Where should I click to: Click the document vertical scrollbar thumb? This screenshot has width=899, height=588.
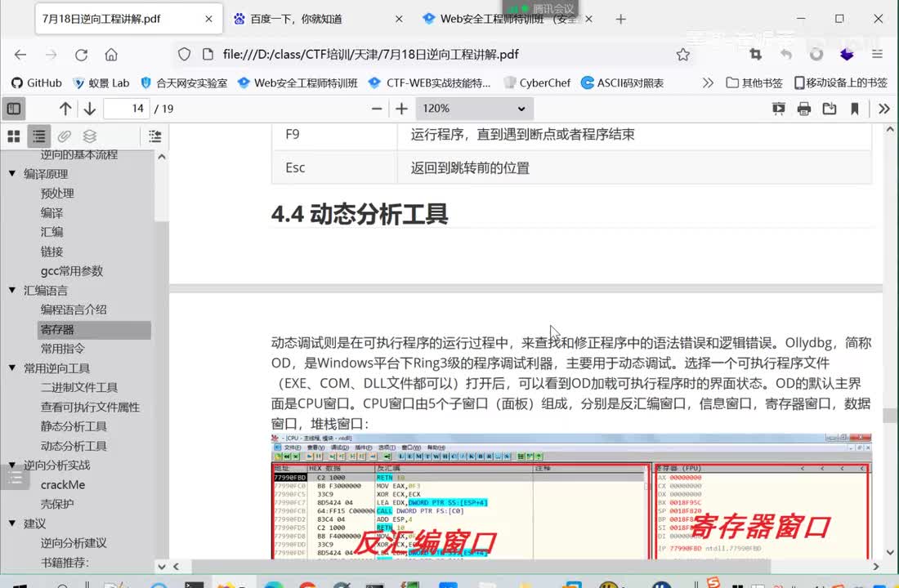(890, 415)
